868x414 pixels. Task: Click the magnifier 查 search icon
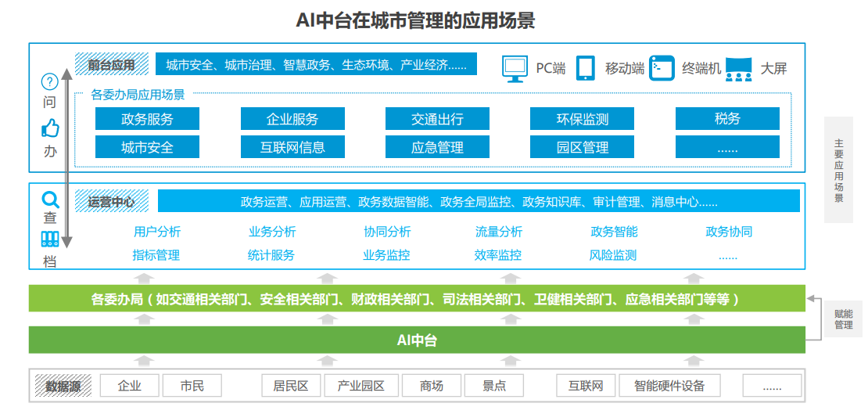50,200
